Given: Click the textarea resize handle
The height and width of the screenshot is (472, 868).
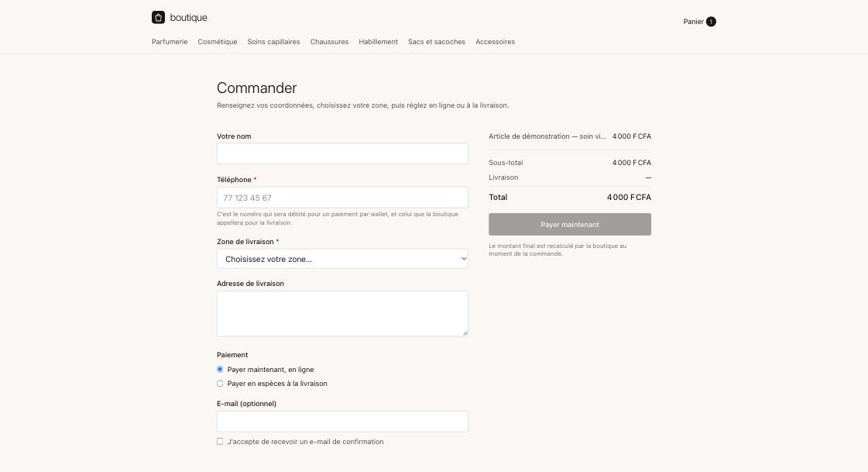Looking at the screenshot, I should 465,333.
